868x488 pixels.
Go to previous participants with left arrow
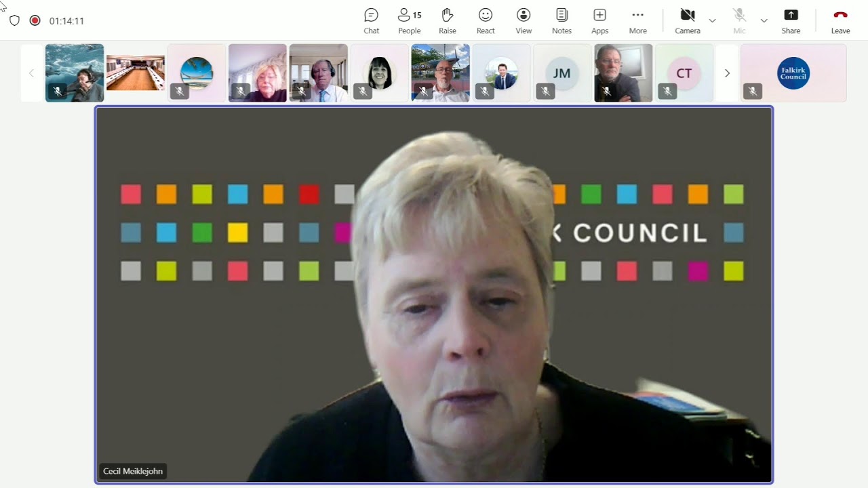tap(31, 73)
